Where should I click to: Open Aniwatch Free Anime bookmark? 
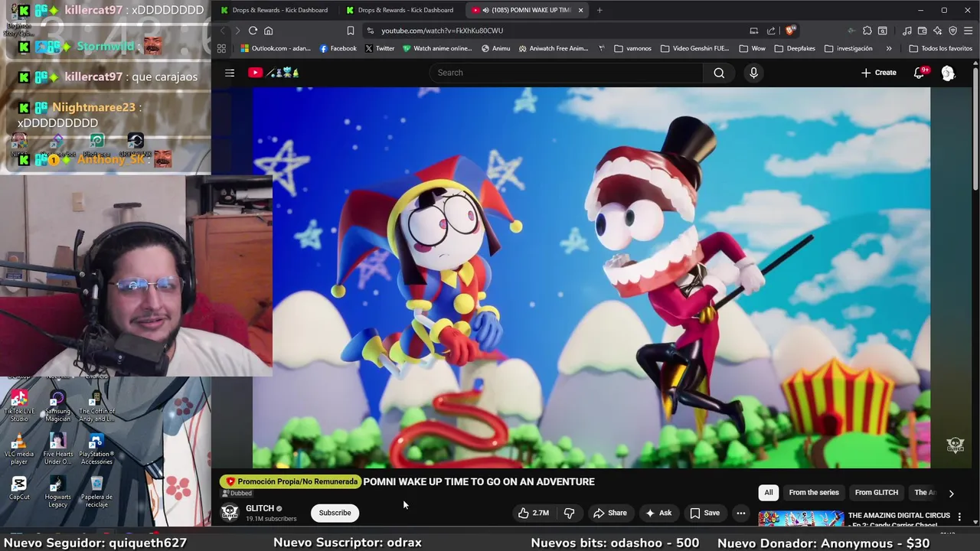click(554, 48)
